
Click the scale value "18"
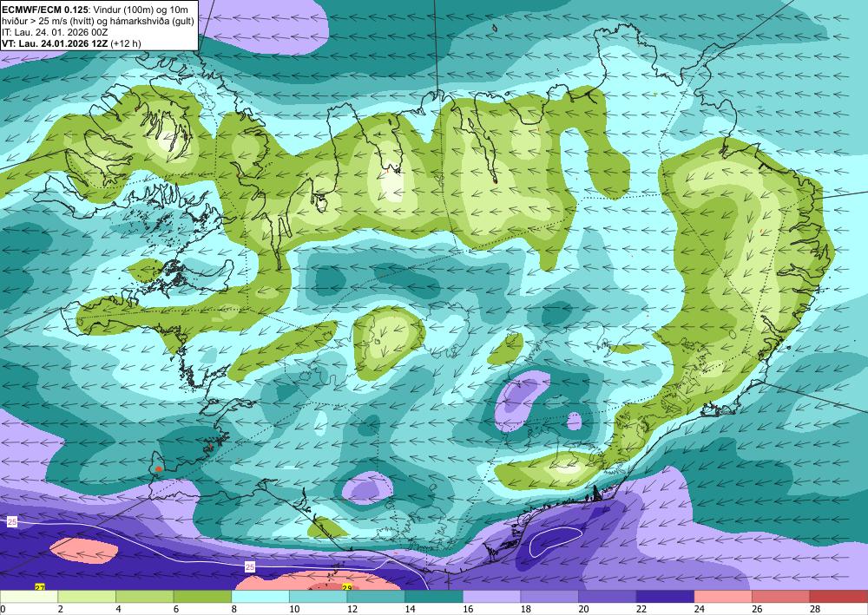click(526, 610)
